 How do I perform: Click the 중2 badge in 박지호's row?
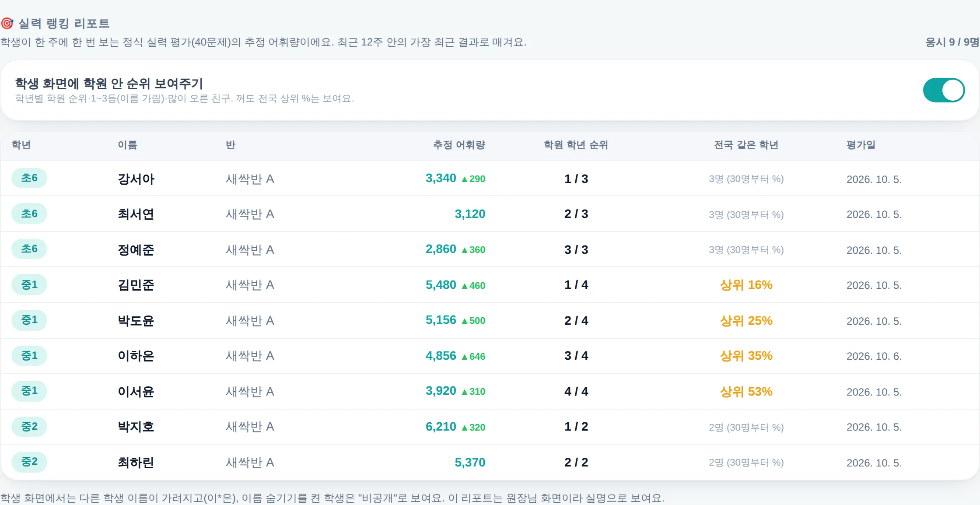coord(29,427)
